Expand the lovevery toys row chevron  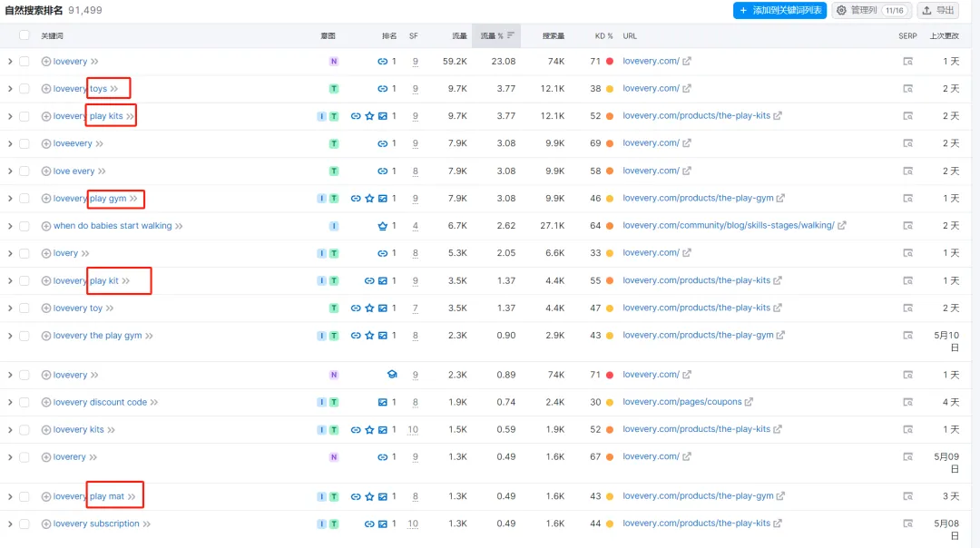click(10, 89)
